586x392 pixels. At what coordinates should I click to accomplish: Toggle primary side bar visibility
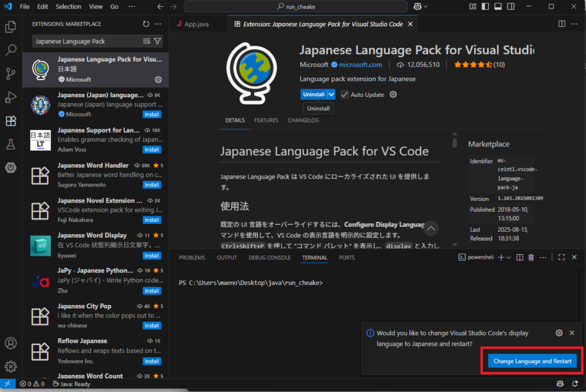click(485, 6)
